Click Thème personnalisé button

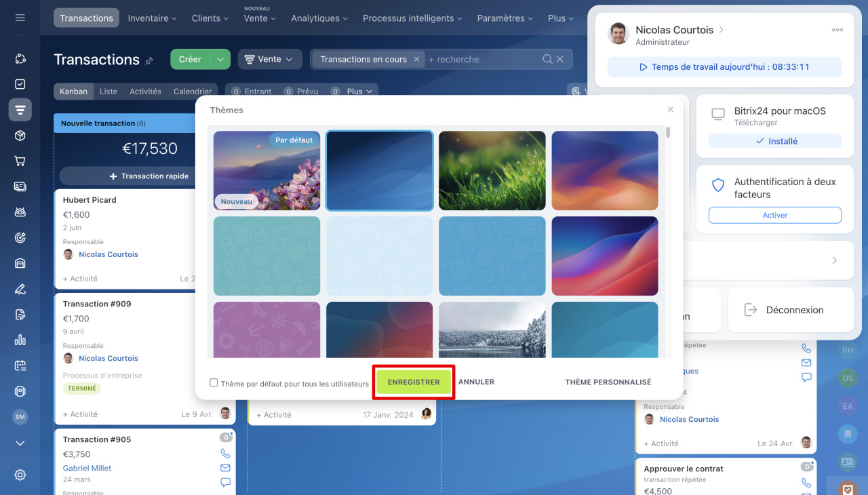click(x=608, y=382)
